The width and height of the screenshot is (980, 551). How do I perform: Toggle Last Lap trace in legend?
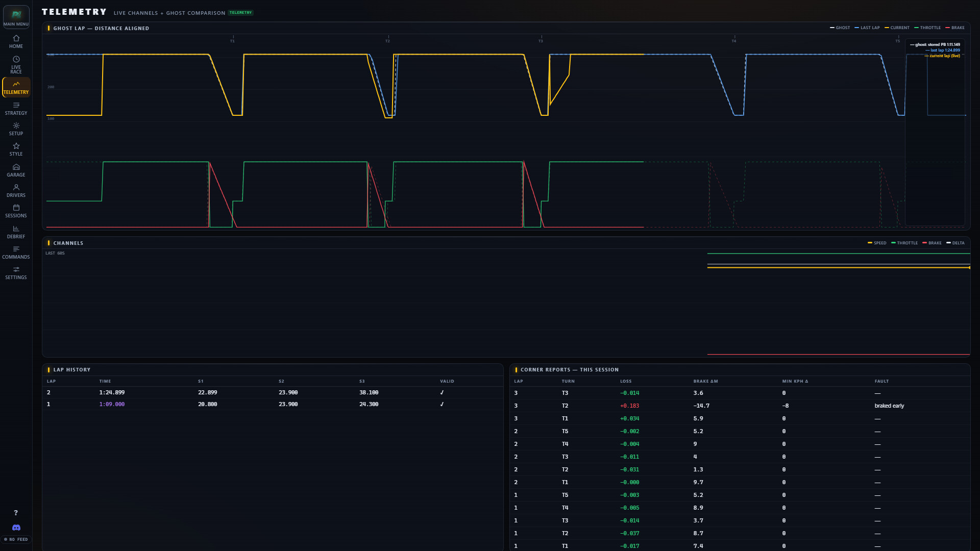click(867, 28)
